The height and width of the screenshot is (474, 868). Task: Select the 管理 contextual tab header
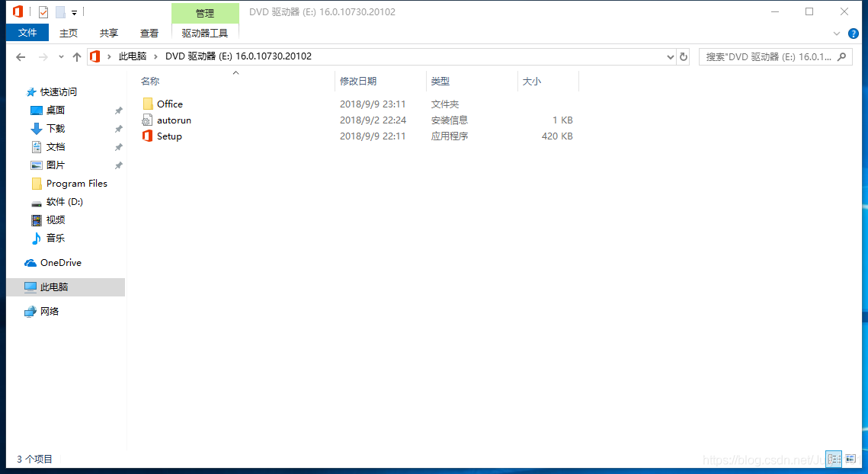pyautogui.click(x=205, y=13)
